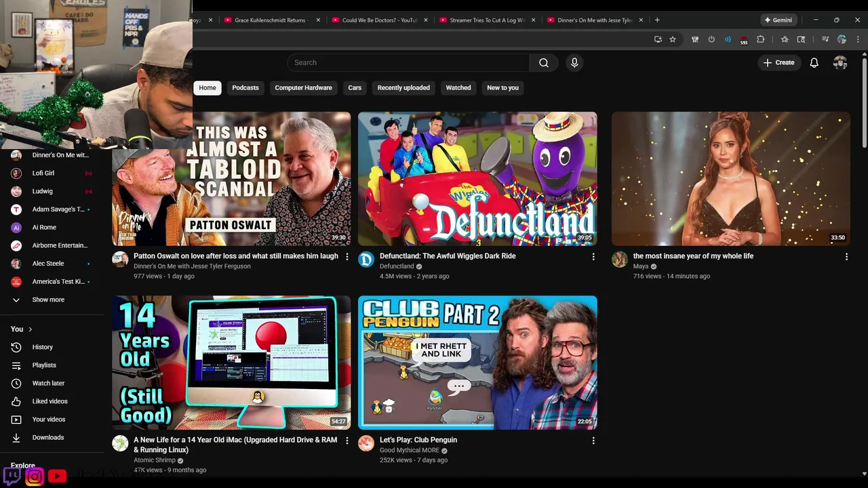Focus the YouTube Search field
Screen dimensions: 868x488
coord(408,62)
